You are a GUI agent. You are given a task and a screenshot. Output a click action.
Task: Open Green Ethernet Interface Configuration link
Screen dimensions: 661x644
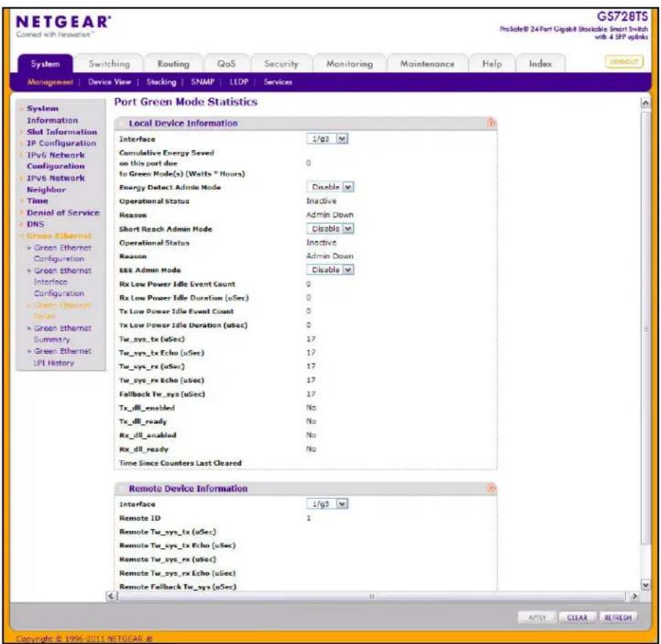tap(63, 282)
